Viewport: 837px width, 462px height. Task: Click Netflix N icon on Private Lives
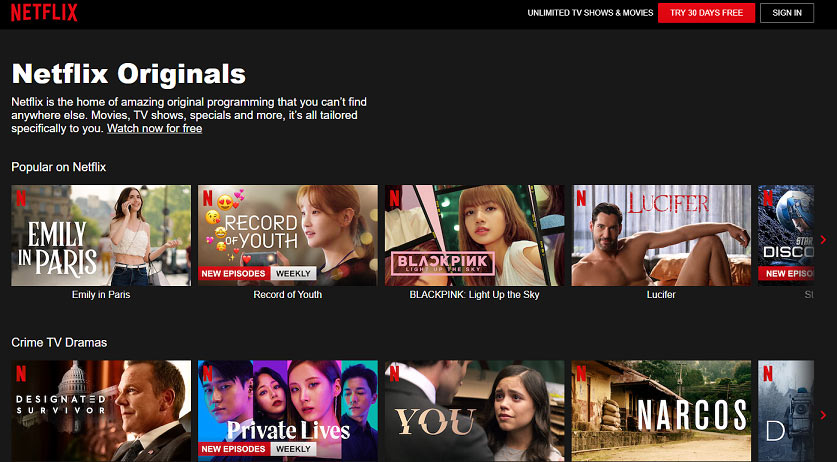(208, 373)
